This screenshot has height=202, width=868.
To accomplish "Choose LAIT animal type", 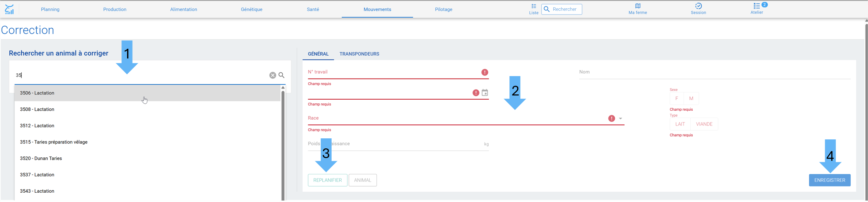I will click(680, 124).
